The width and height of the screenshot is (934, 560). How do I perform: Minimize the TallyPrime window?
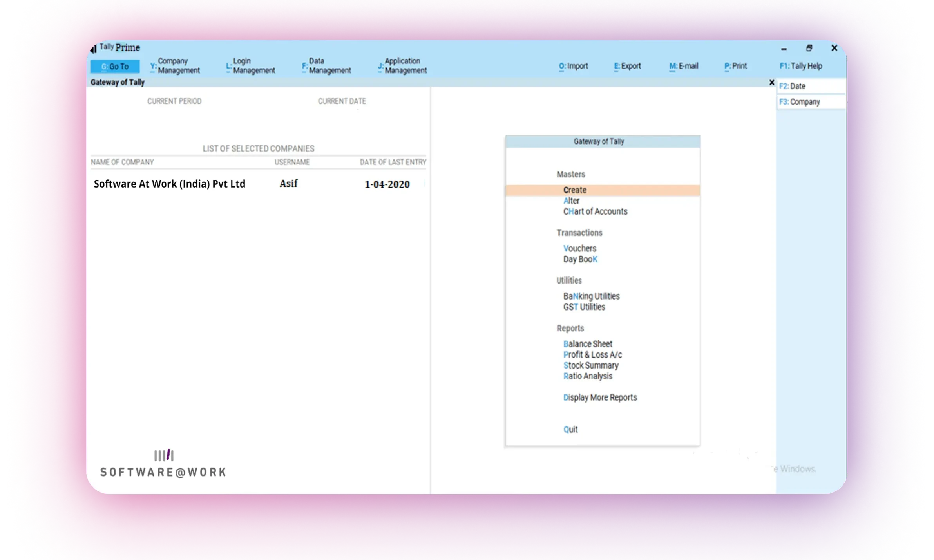click(784, 49)
